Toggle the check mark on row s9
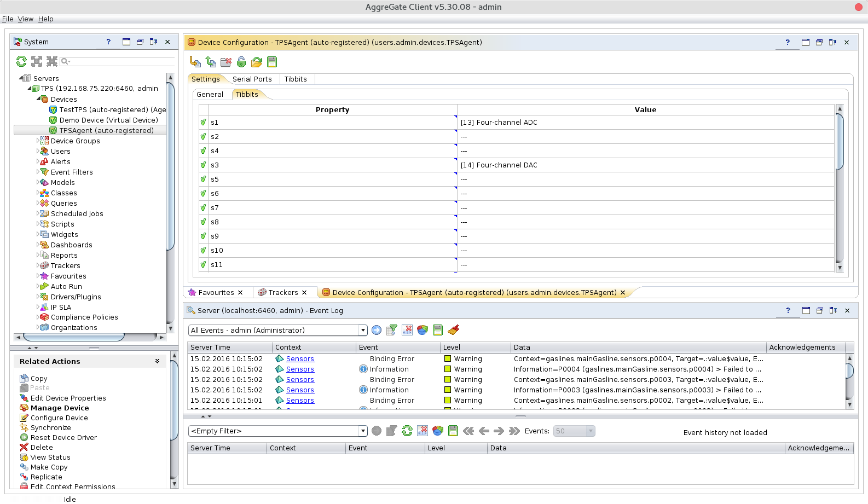The image size is (868, 504). point(204,236)
